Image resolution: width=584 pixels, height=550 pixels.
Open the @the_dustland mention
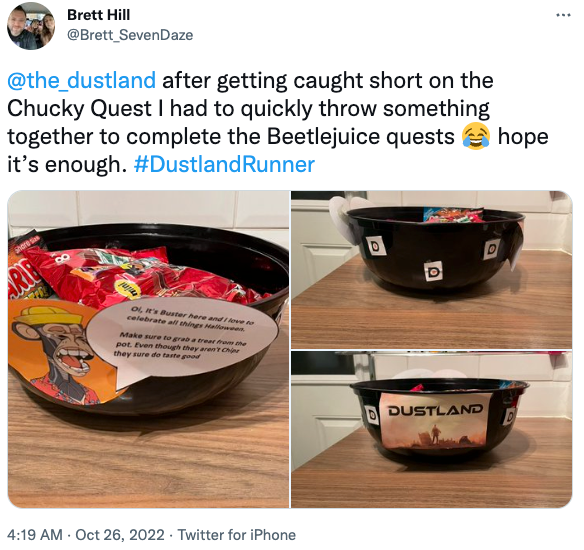81,80
